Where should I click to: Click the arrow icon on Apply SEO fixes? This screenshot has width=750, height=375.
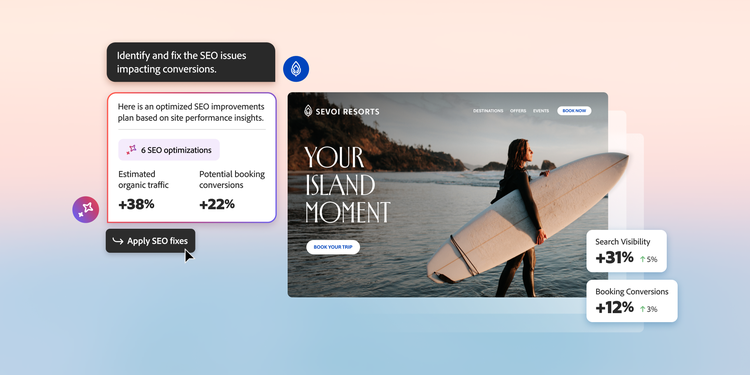pos(118,241)
